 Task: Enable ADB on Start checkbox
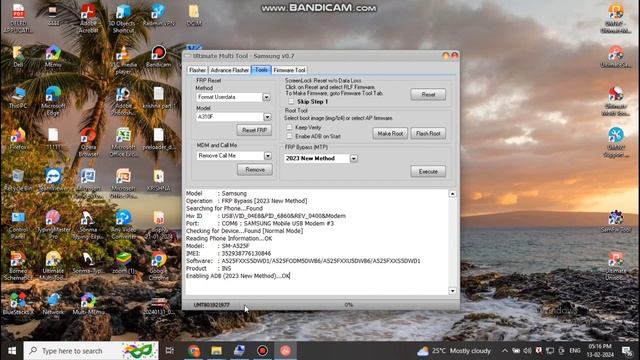[289, 136]
